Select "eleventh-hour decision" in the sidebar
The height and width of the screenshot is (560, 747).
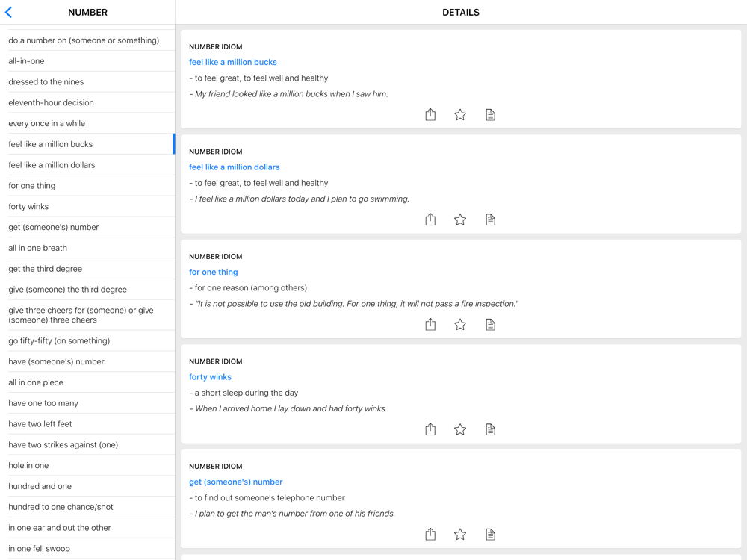coord(51,103)
